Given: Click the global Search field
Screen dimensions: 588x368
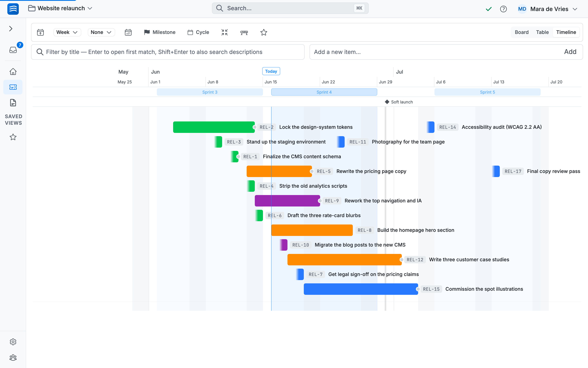Looking at the screenshot, I should (290, 8).
